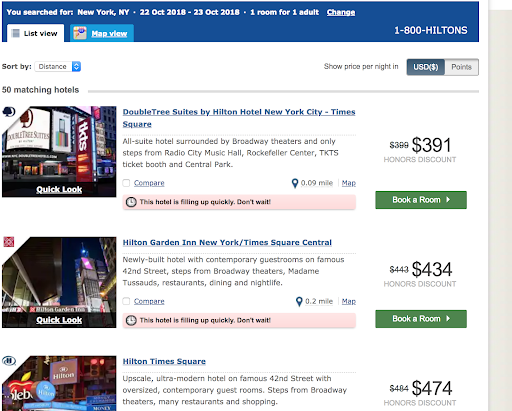Image resolution: width=512 pixels, height=411 pixels.
Task: Click clock icon in Hilton Garden Inn alert
Action: tap(131, 320)
